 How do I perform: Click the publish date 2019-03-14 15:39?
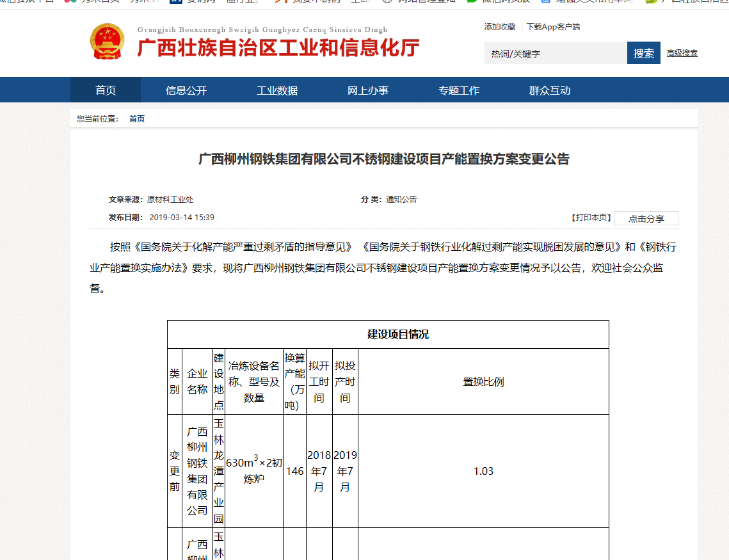(x=182, y=218)
